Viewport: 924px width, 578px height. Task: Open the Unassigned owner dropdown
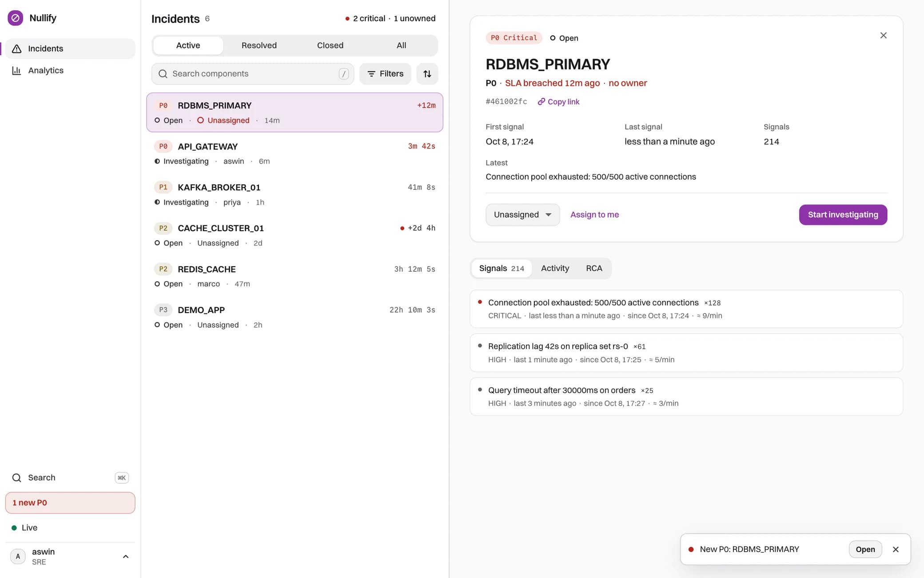[522, 215]
